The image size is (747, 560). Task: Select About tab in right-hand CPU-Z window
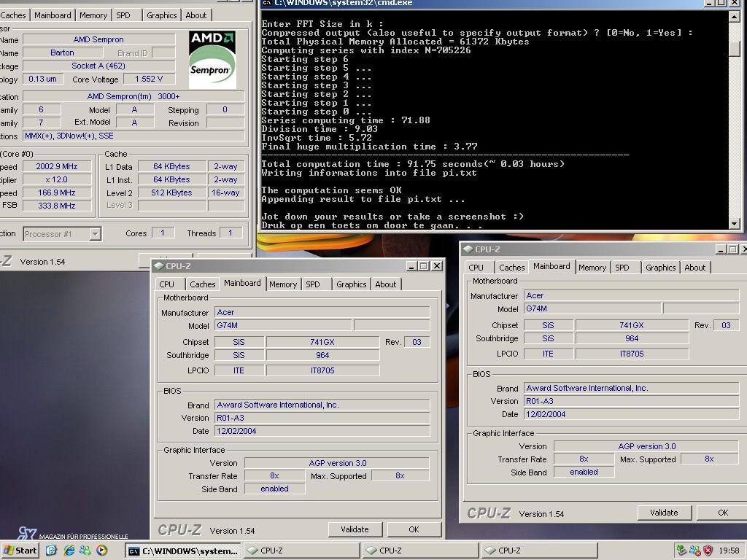pyautogui.click(x=694, y=268)
